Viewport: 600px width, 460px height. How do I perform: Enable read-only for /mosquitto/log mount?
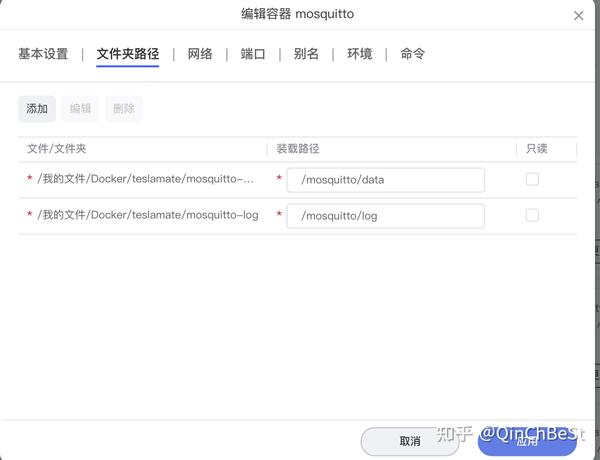point(532,215)
